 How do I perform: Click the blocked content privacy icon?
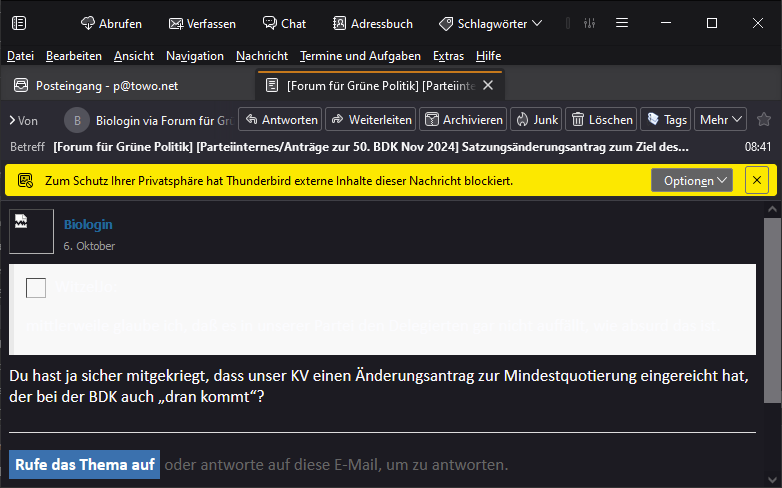pyautogui.click(x=25, y=180)
